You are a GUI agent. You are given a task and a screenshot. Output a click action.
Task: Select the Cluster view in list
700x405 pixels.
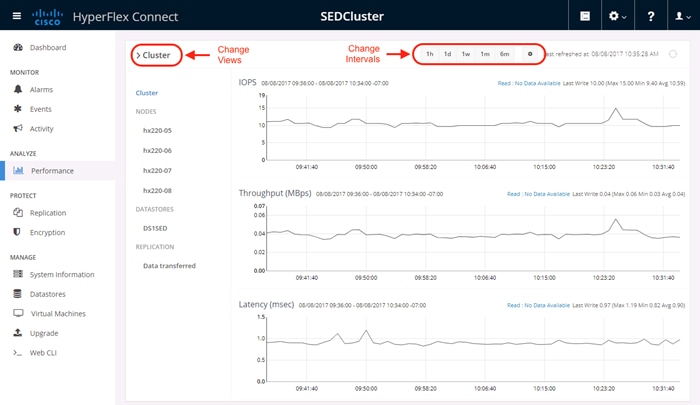point(146,93)
